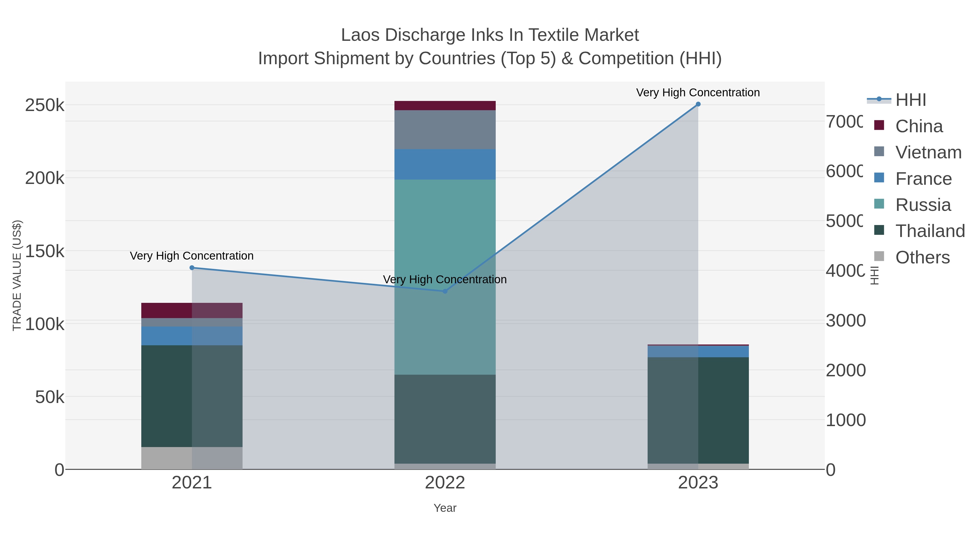Click the China segment atop the 2022 bar
980x551 pixels.
click(445, 106)
